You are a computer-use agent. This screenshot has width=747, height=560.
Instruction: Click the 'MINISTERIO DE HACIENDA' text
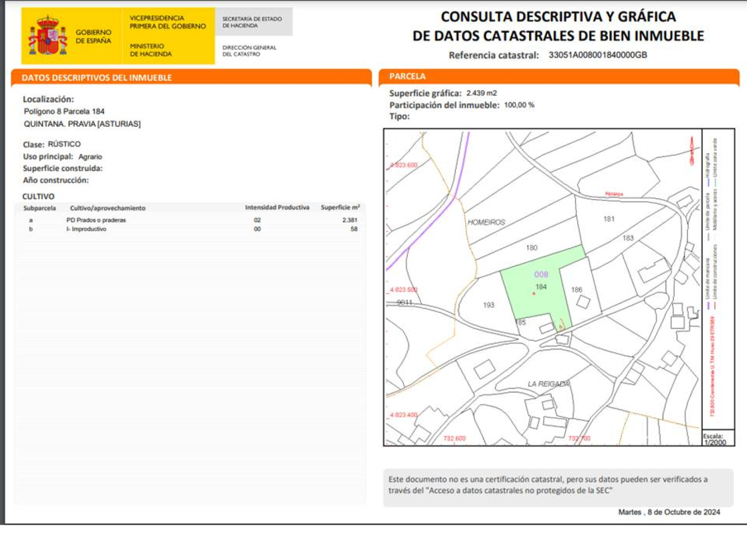[150, 50]
